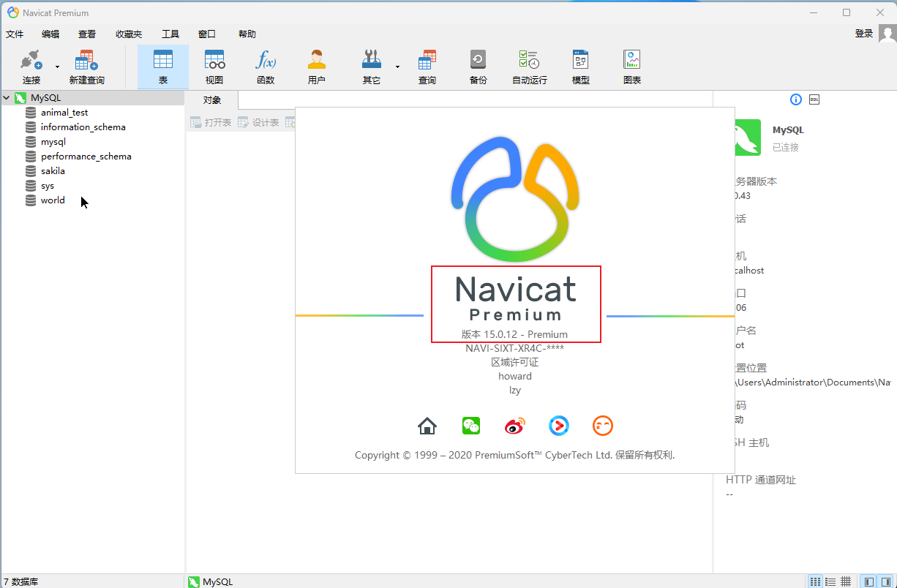Click the PremiumSoft copyright line
This screenshot has width=897, height=588.
[x=515, y=455]
